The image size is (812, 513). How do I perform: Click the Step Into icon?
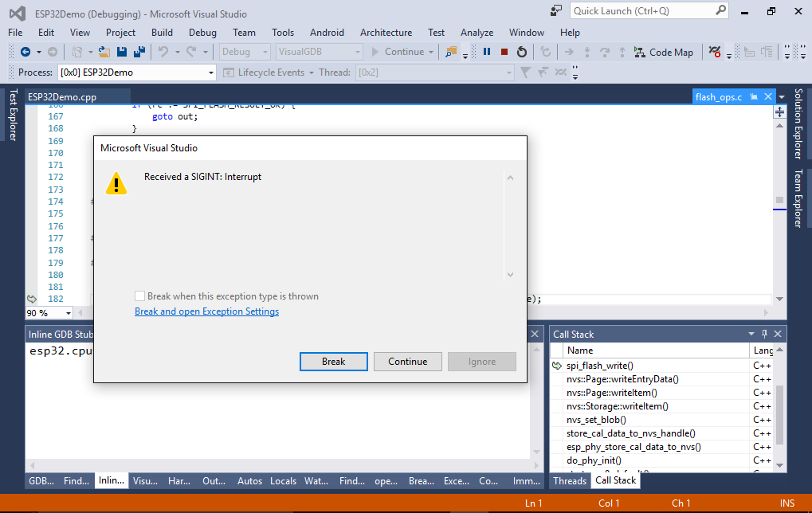[x=586, y=52]
